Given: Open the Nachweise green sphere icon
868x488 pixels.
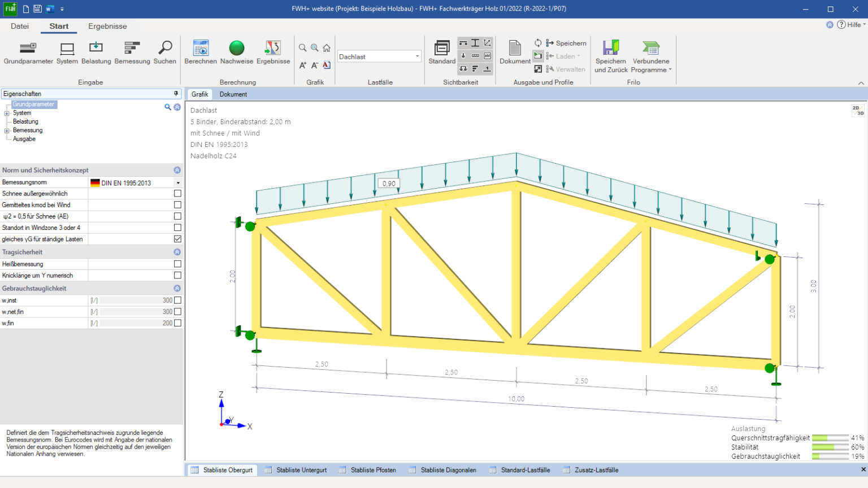Looking at the screenshot, I should coord(237,49).
